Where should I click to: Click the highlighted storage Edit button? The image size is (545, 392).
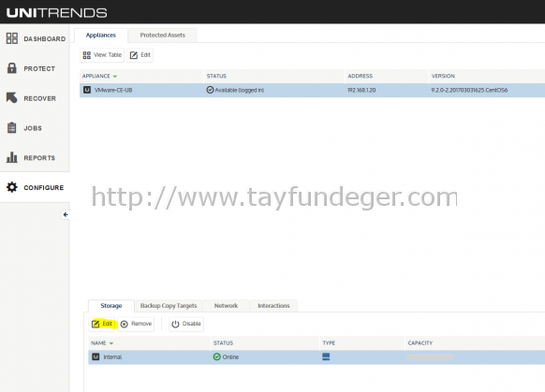(x=102, y=324)
